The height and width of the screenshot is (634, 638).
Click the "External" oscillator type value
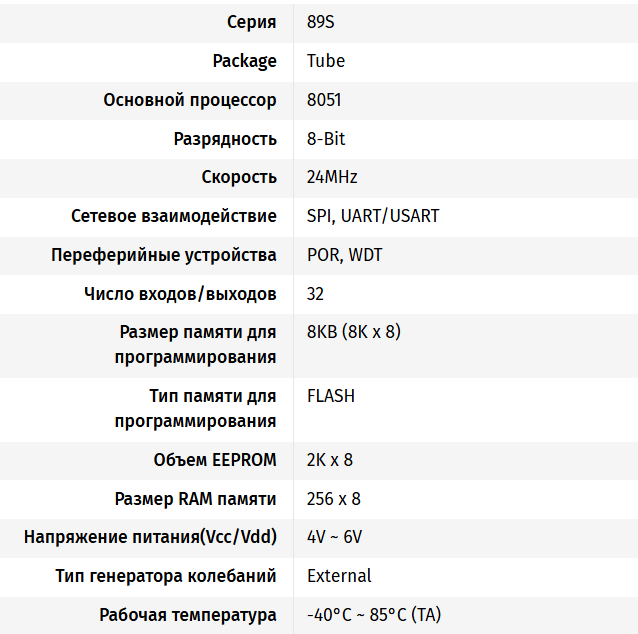pos(339,576)
